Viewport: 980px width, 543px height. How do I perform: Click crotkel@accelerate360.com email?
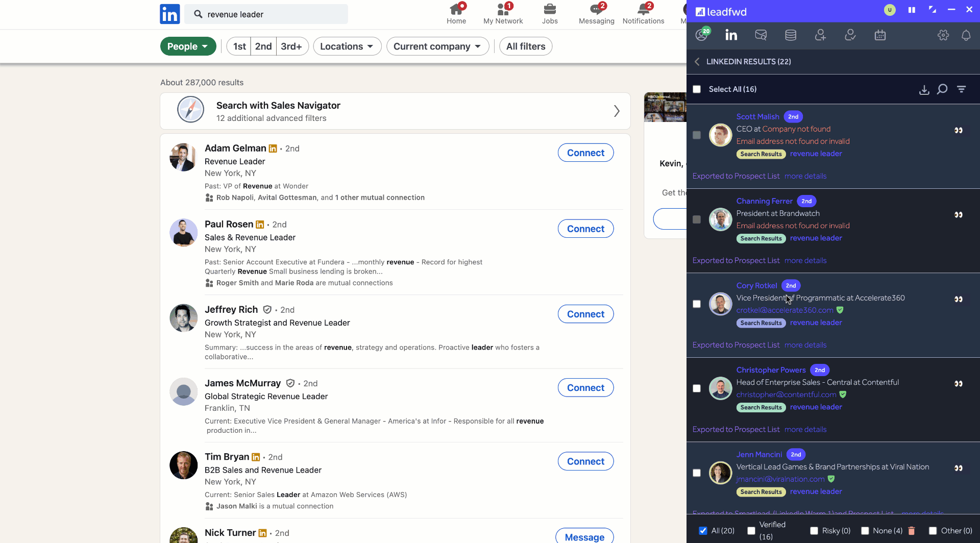coord(785,310)
